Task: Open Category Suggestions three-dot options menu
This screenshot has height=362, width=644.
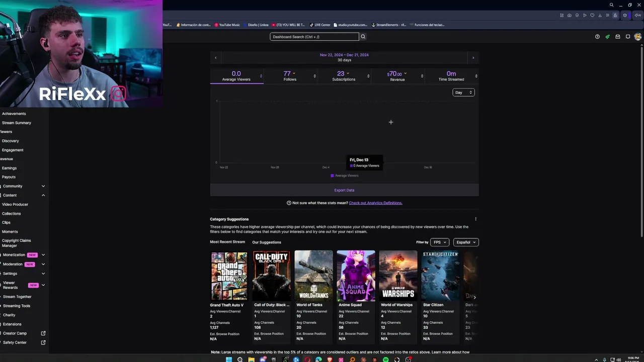Action: 475,219
